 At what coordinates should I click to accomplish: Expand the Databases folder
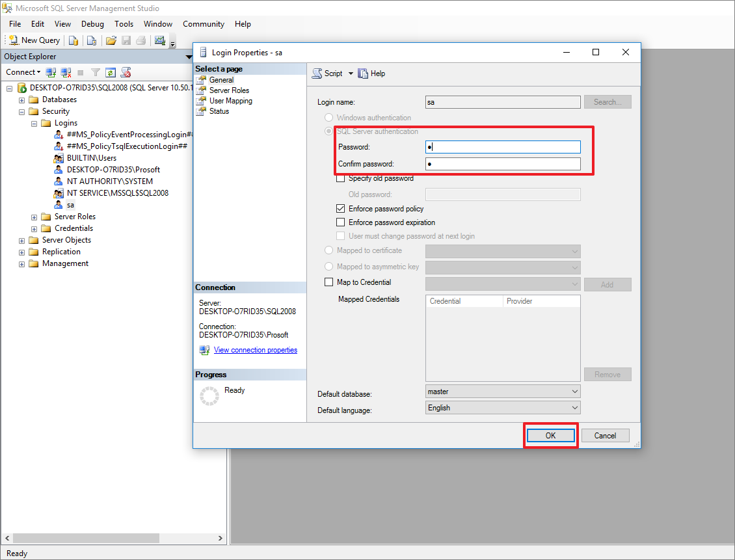click(21, 100)
